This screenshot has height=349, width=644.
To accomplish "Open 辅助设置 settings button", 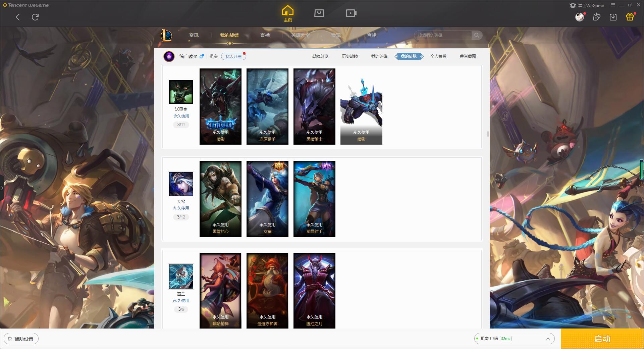I will point(21,339).
